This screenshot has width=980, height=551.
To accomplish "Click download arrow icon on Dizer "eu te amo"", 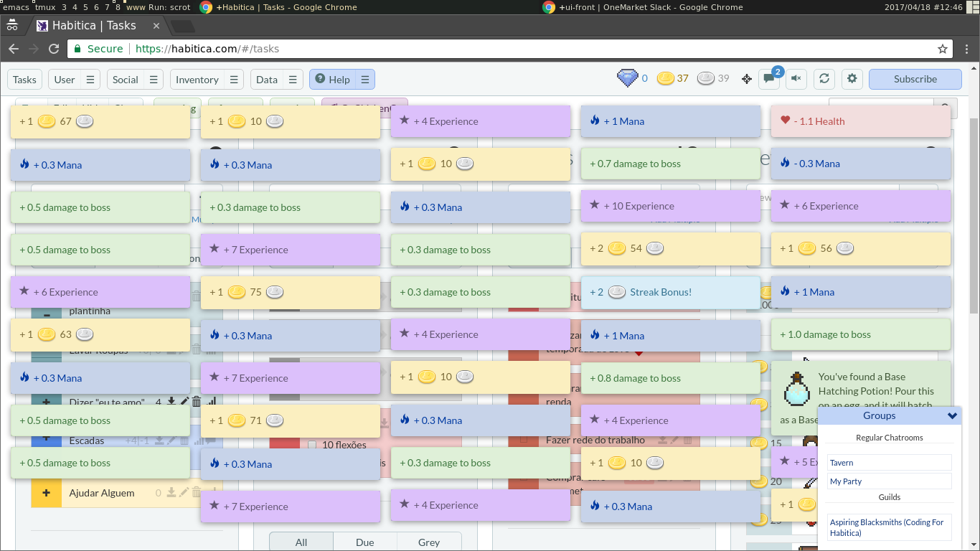I will (x=171, y=402).
